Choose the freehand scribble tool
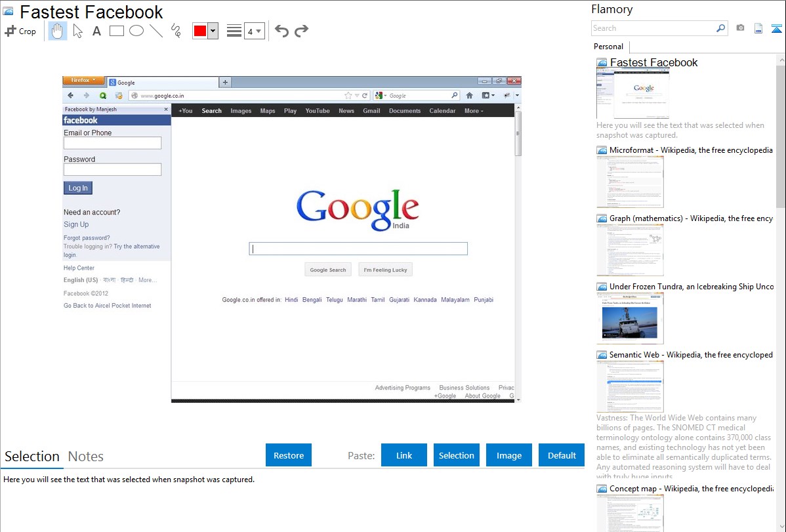 (x=176, y=31)
